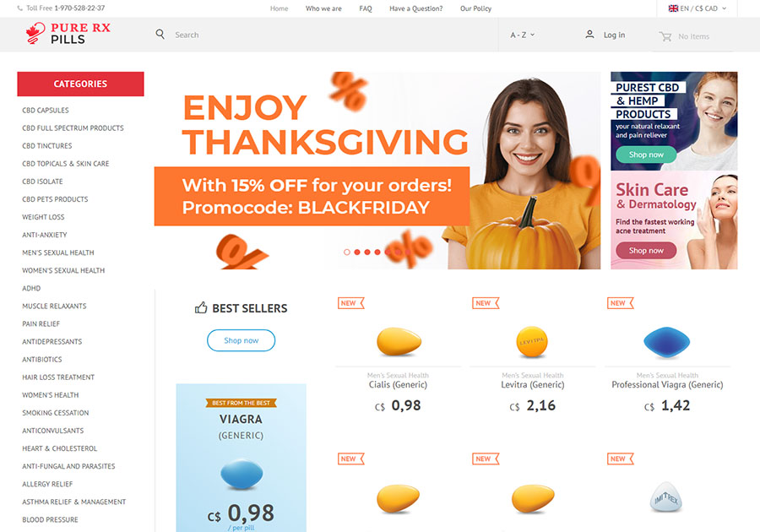Click the search magnifier icon

click(160, 34)
